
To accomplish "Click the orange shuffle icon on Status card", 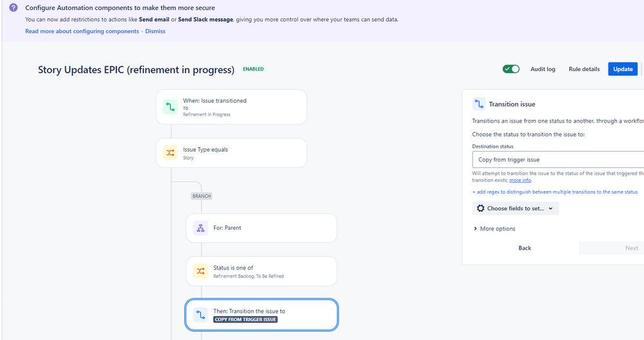I will point(200,272).
